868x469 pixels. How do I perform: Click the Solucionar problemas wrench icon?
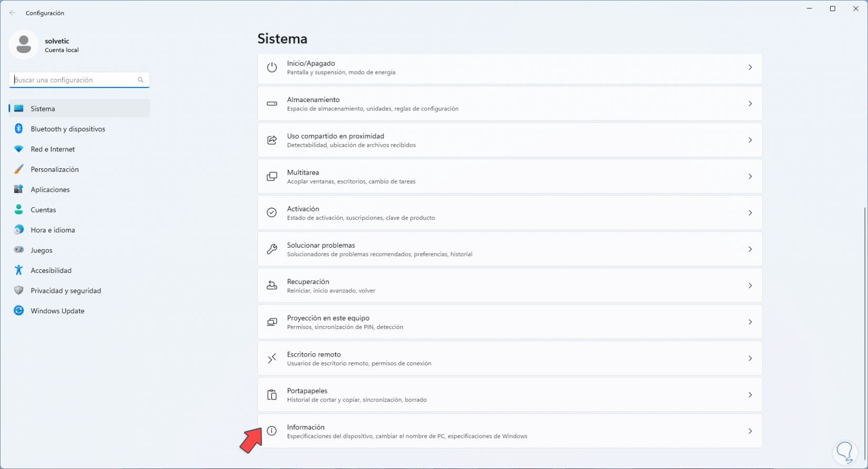coord(272,249)
